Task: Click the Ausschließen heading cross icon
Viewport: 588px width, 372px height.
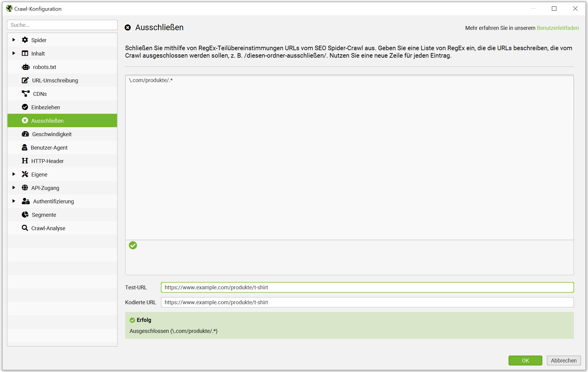Action: [128, 27]
